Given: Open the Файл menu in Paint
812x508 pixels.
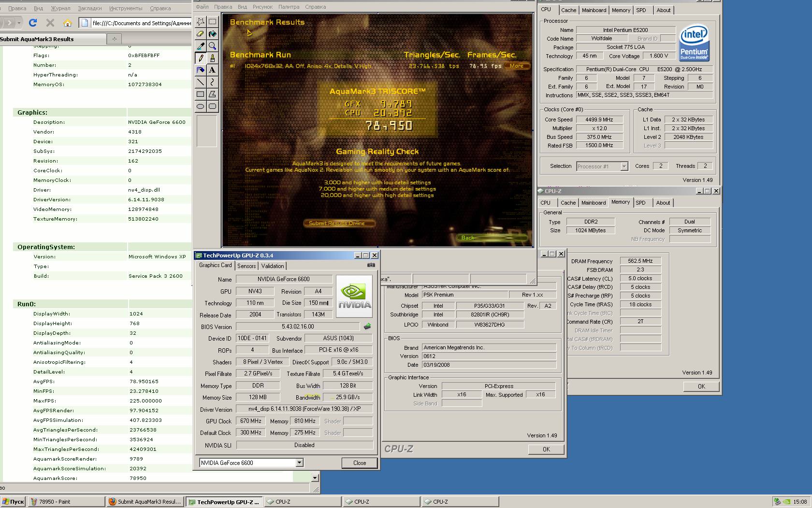Looking at the screenshot, I should pyautogui.click(x=202, y=7).
